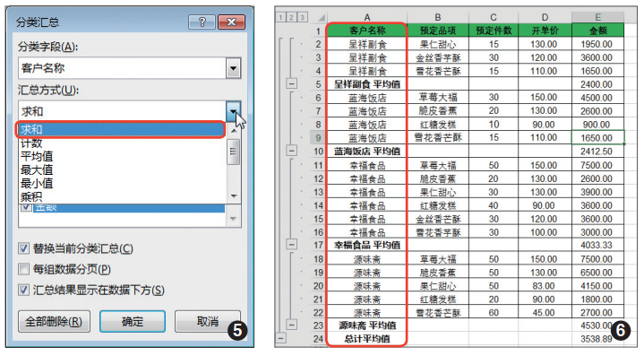
Task: Switch to outline level 3
Action: tap(302, 17)
